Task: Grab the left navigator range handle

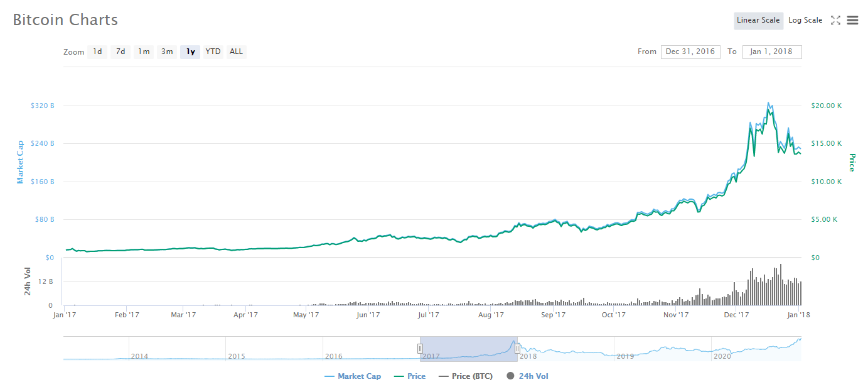Action: pyautogui.click(x=420, y=349)
